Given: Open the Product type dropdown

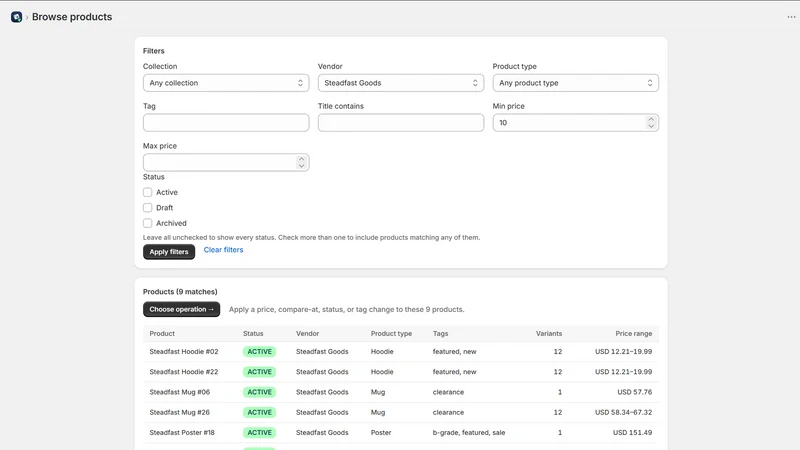Looking at the screenshot, I should [576, 83].
